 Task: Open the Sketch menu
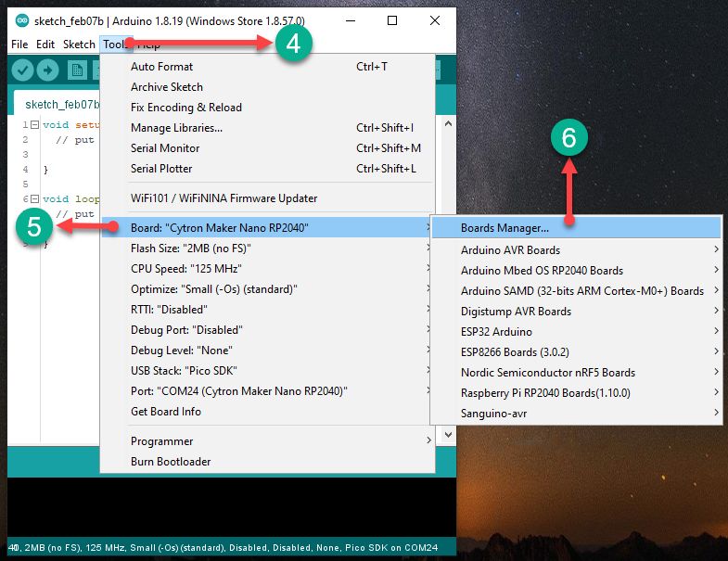pos(79,45)
